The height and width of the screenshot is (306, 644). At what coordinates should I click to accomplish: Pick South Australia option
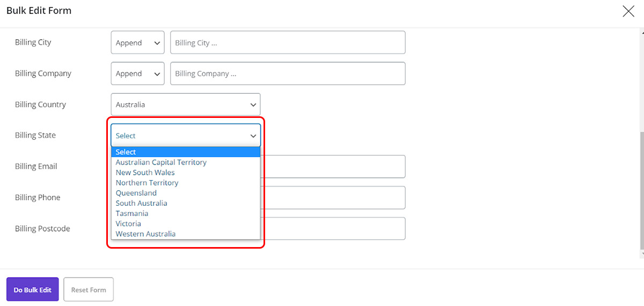pos(142,203)
